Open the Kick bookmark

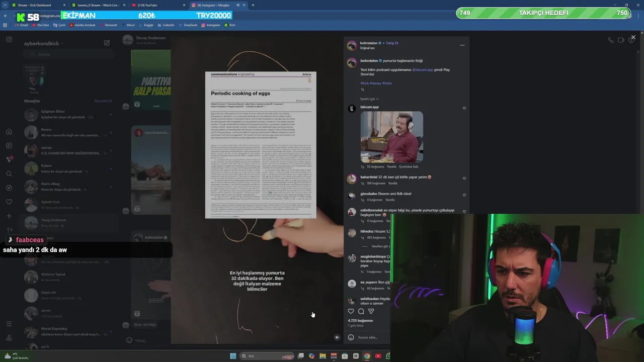pyautogui.click(x=230, y=25)
